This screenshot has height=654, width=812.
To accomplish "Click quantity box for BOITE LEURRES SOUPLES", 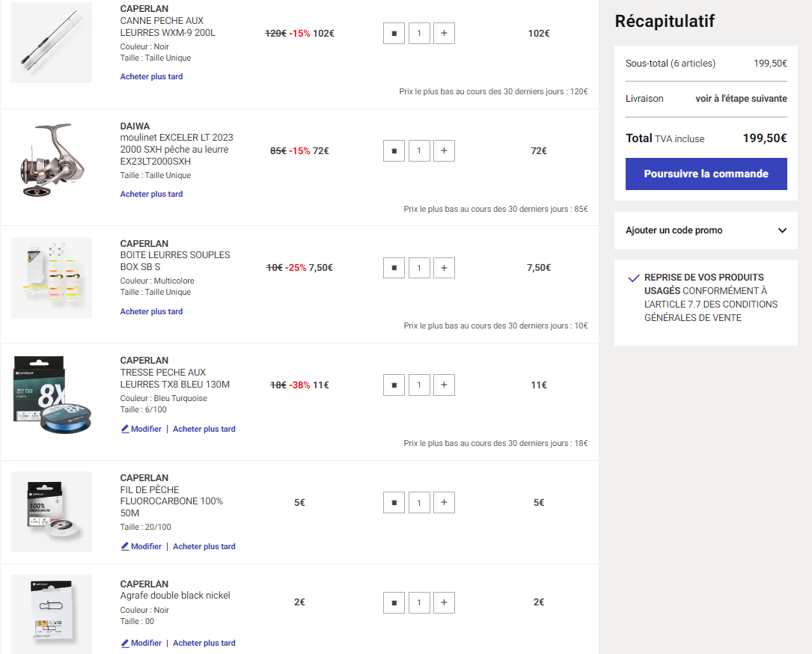I will (x=419, y=268).
